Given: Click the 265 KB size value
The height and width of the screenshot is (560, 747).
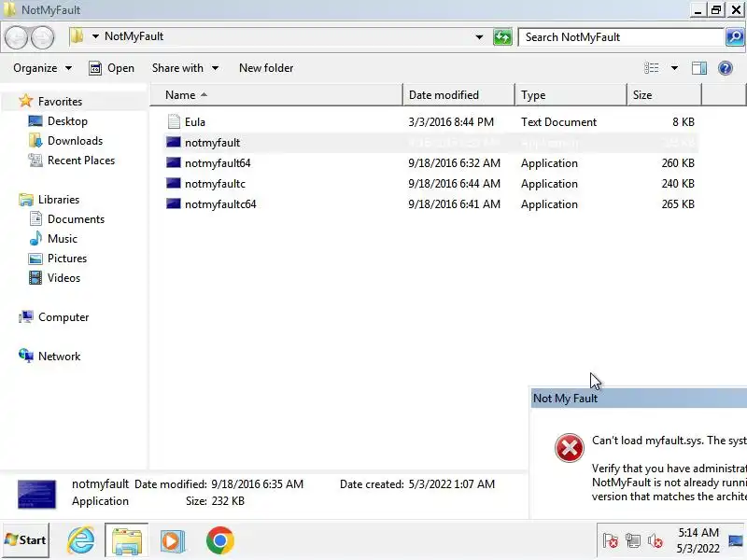Looking at the screenshot, I should tap(678, 203).
